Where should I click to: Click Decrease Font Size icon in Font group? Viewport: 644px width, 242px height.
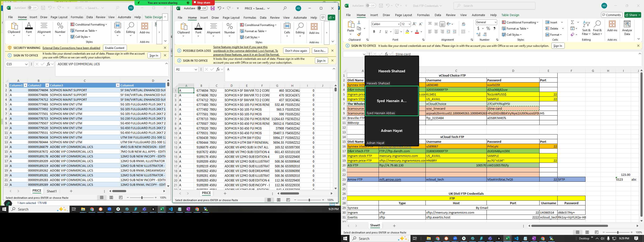pyautogui.click(x=420, y=24)
